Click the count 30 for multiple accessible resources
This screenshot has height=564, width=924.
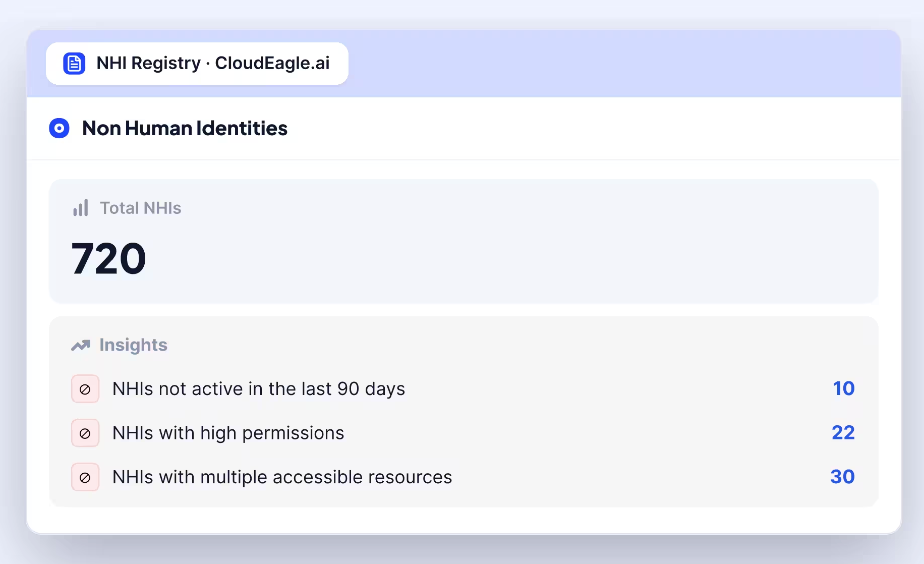(842, 477)
